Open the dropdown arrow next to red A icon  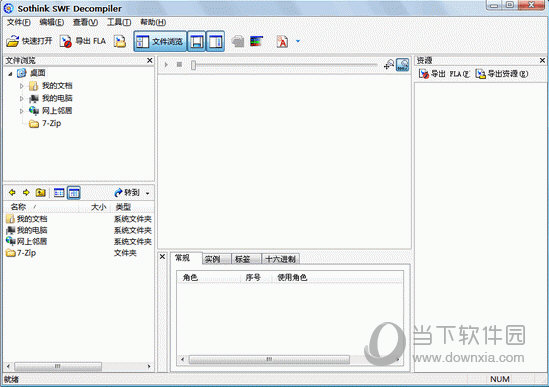point(298,41)
